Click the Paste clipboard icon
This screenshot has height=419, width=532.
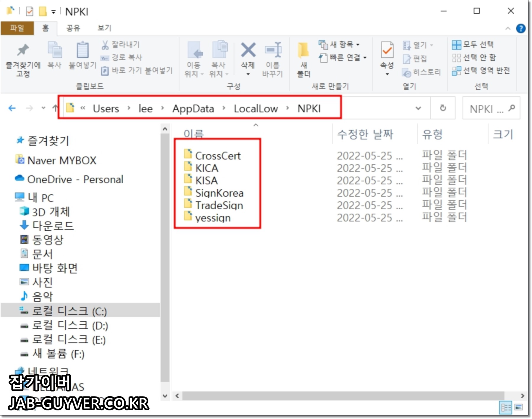[x=82, y=55]
